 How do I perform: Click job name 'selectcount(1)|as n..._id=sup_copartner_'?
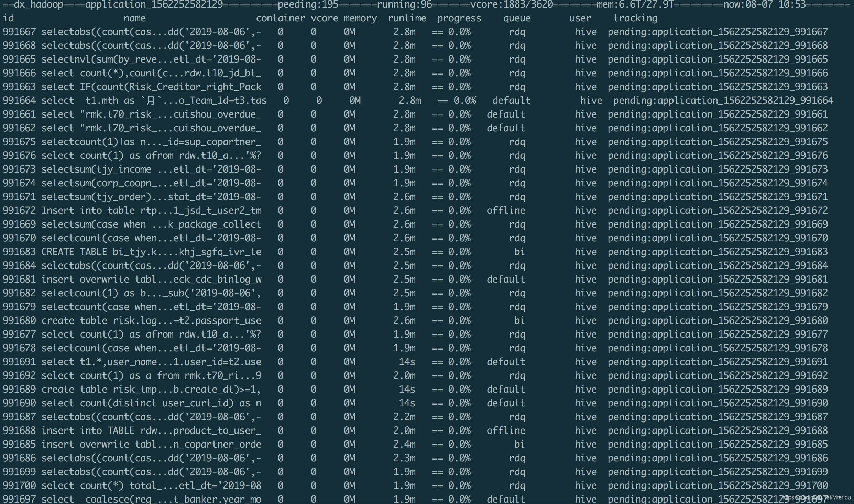151,142
